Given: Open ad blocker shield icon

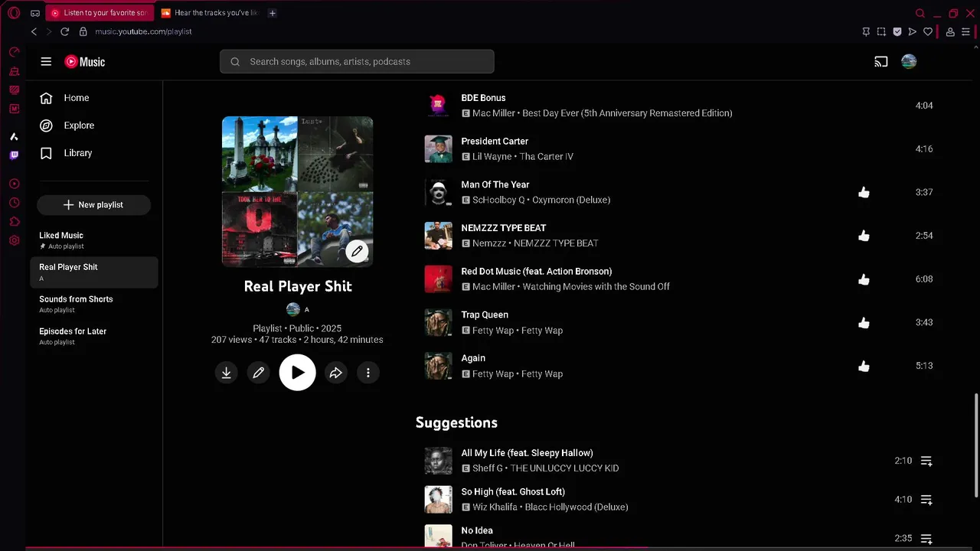Looking at the screenshot, I should 897,31.
